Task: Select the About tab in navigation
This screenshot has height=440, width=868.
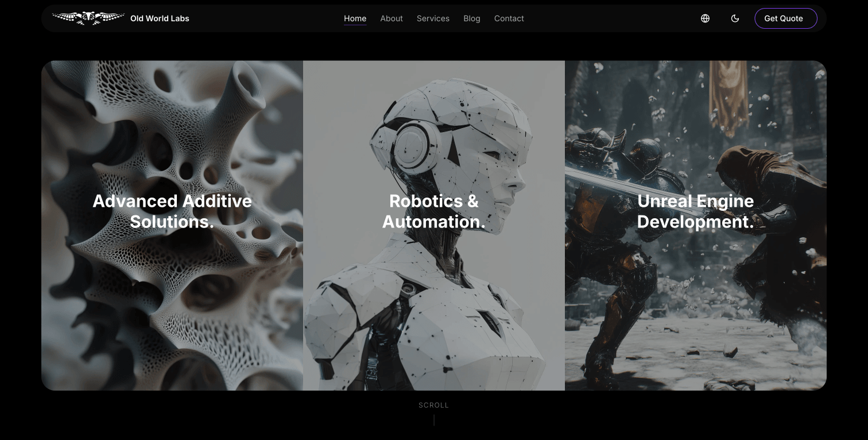Action: (392, 18)
